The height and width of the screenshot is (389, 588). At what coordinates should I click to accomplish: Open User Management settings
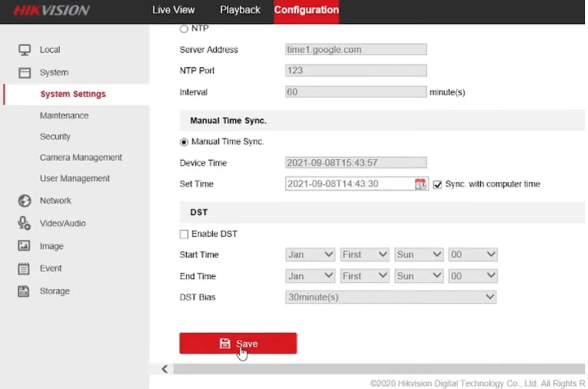point(75,178)
